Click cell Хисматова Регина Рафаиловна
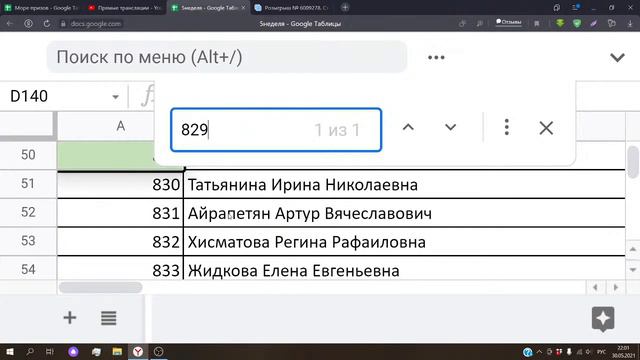The width and height of the screenshot is (640, 360). click(x=404, y=242)
